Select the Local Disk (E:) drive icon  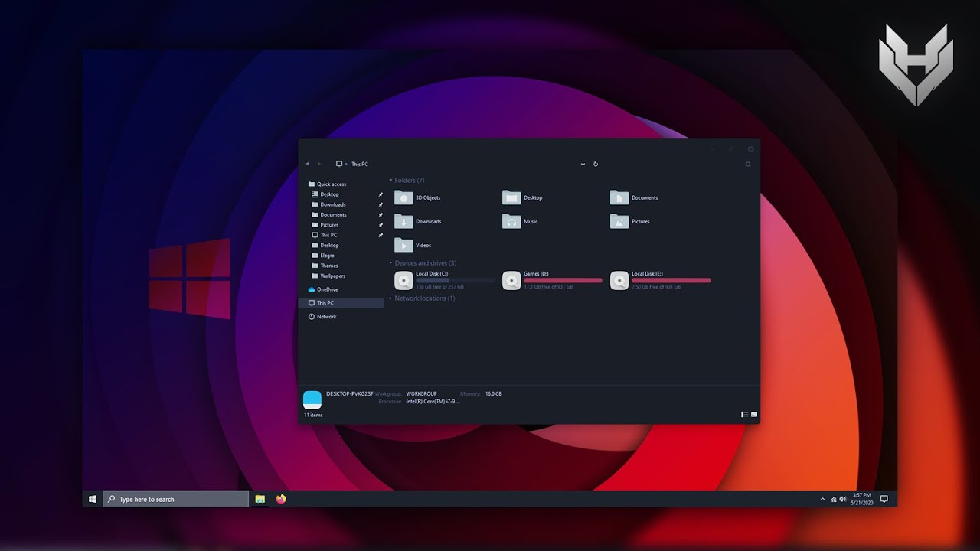click(619, 280)
